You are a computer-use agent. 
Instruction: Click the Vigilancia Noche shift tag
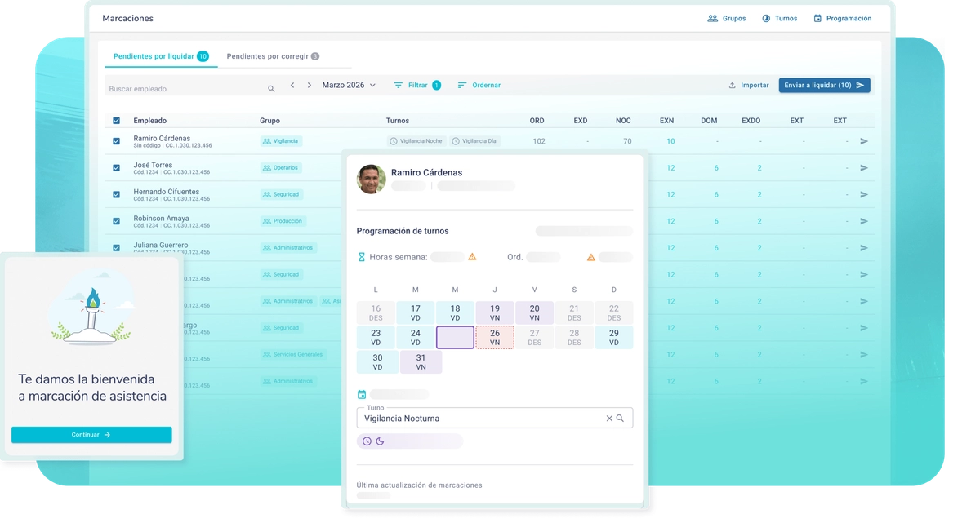coord(416,141)
